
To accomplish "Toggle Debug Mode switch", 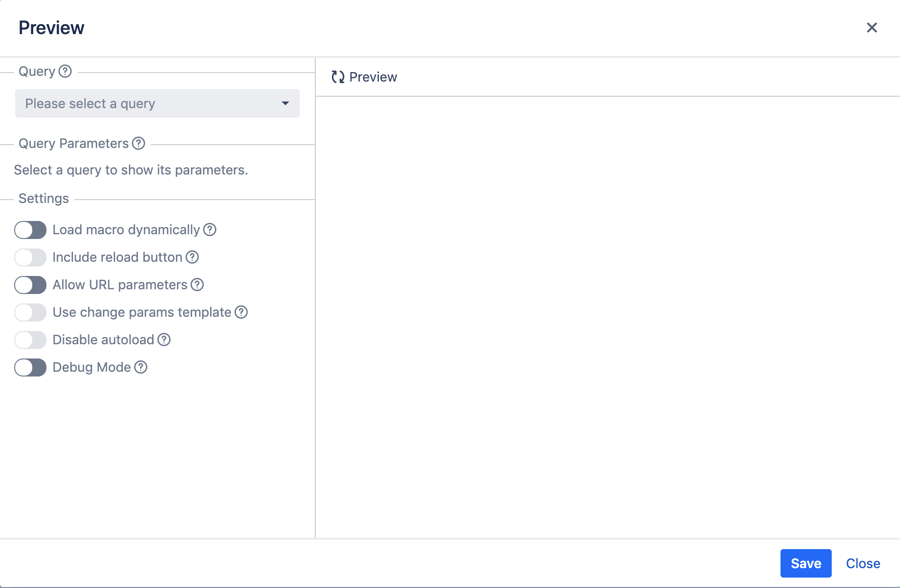I will 30,367.
